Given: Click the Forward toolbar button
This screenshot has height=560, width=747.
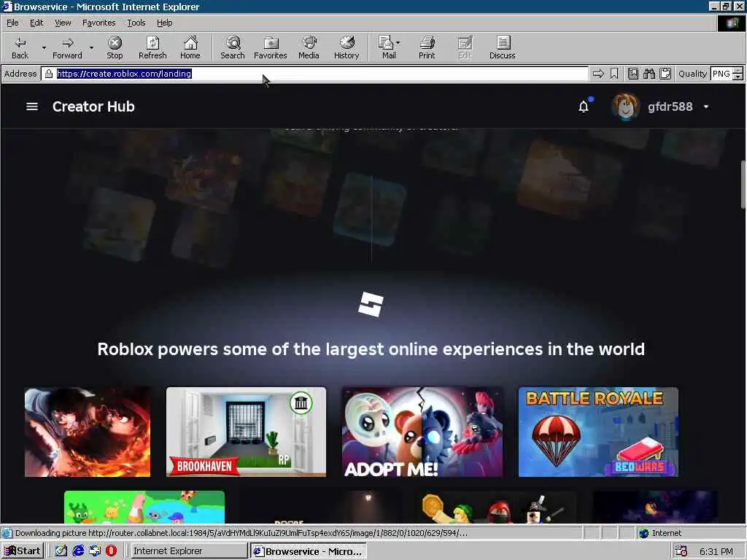Looking at the screenshot, I should [x=67, y=47].
